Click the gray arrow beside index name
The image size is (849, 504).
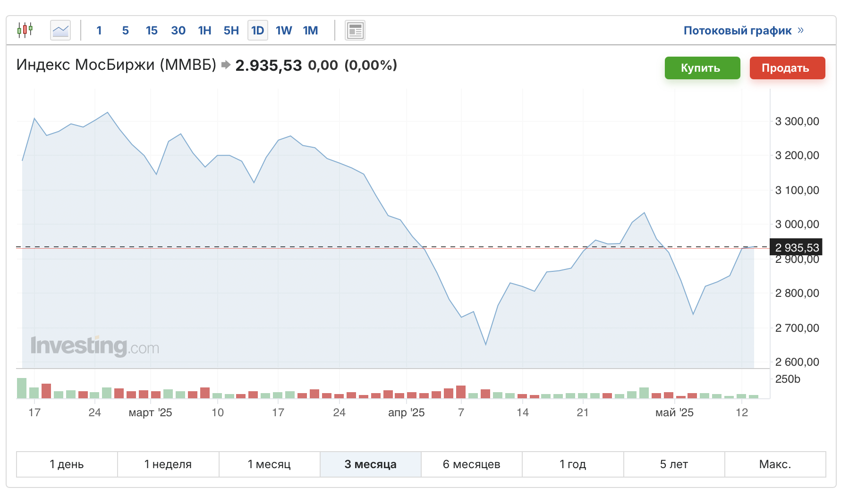226,65
